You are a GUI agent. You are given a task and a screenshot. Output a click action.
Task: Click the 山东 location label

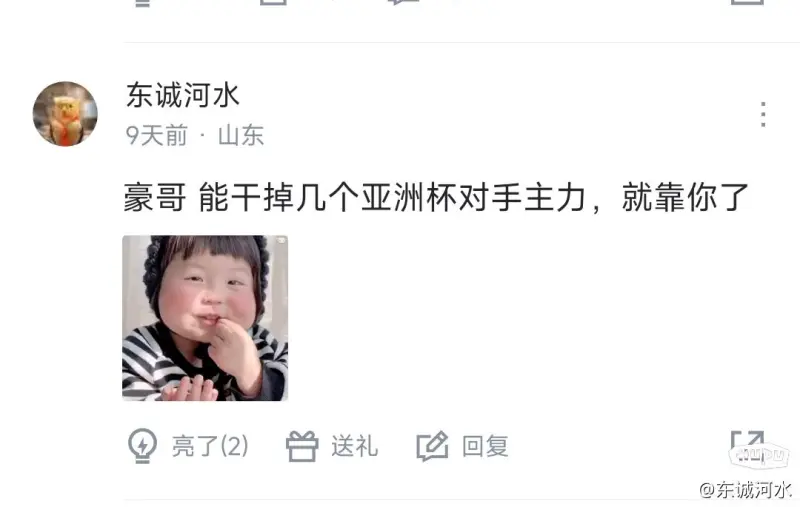[241, 136]
